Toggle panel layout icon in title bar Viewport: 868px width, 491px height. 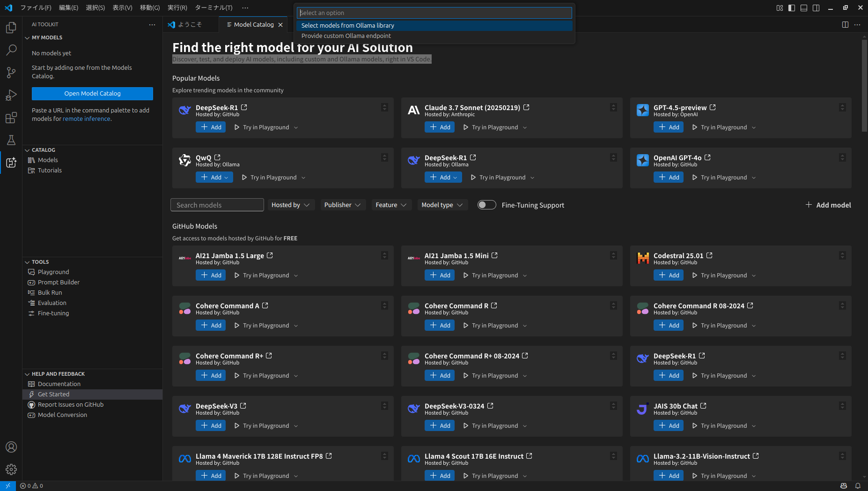coord(804,8)
